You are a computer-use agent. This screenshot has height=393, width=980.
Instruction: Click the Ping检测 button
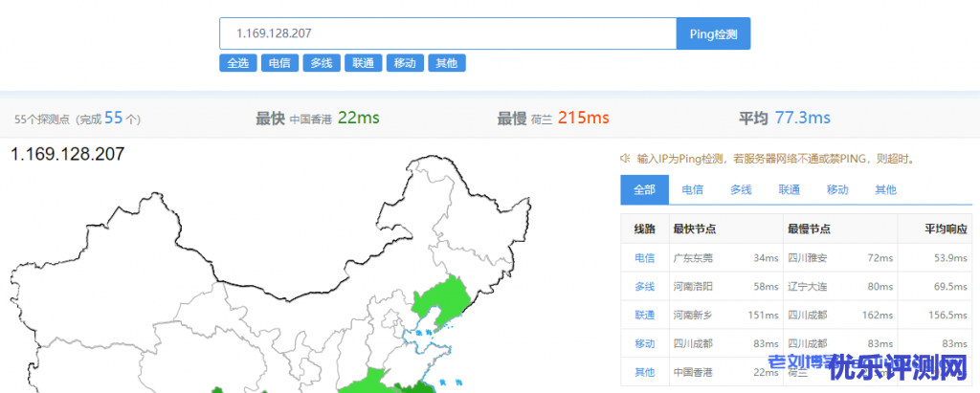pyautogui.click(x=713, y=33)
